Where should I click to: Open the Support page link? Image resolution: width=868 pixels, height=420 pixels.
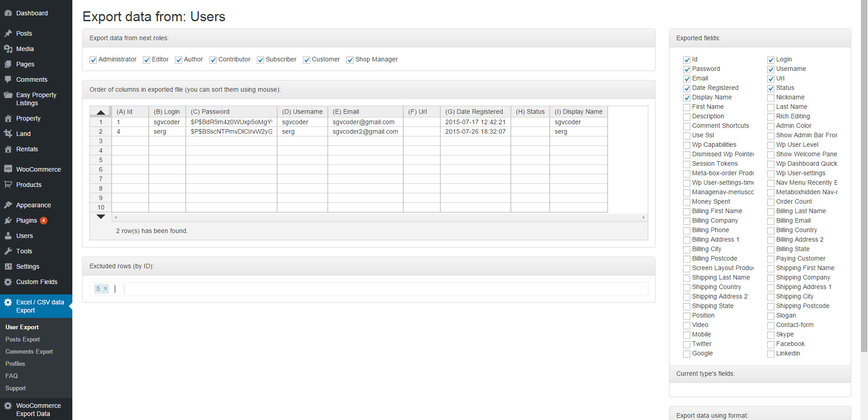15,388
